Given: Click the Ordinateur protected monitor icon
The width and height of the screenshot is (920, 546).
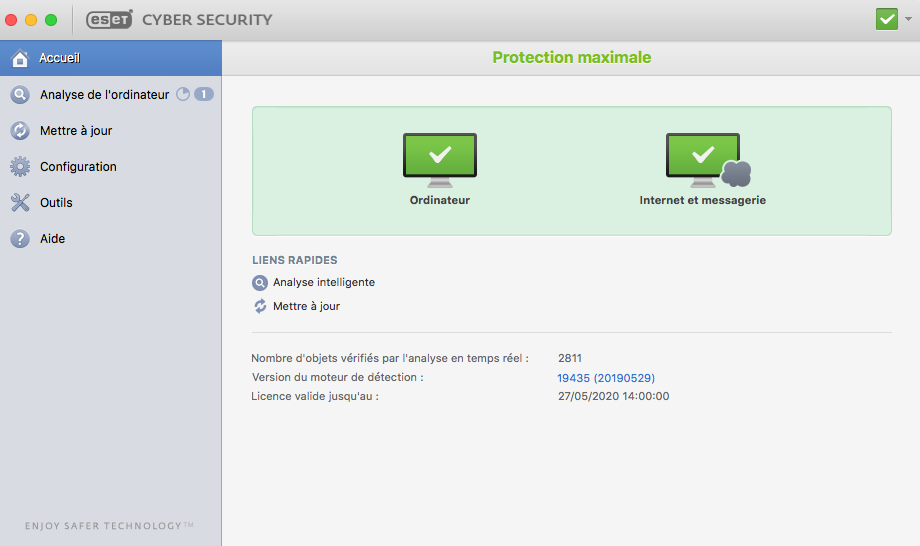Looking at the screenshot, I should 439,160.
